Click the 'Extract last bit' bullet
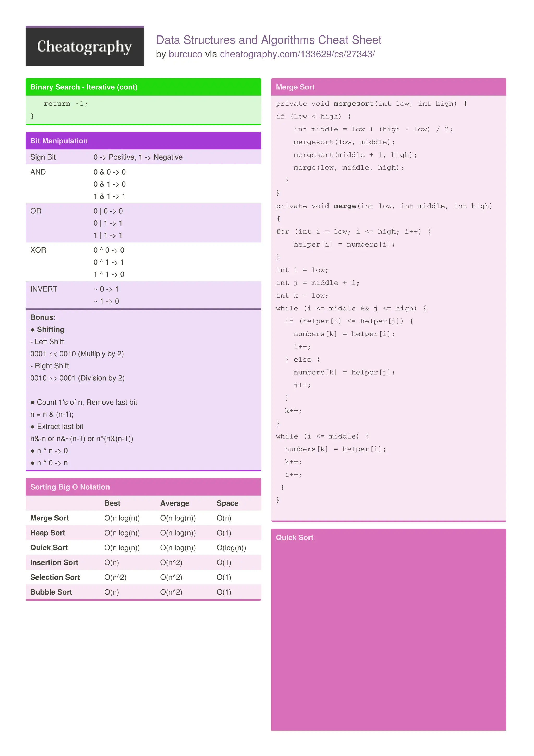 (x=60, y=427)
